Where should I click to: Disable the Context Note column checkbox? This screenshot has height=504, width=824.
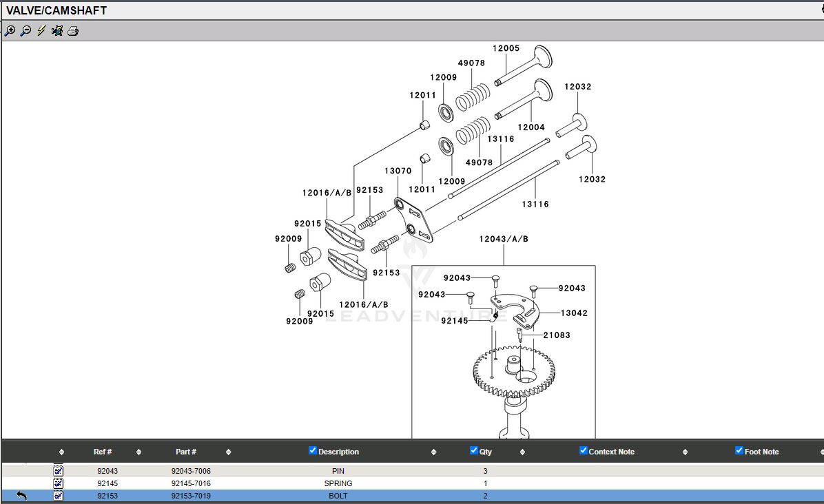(584, 451)
